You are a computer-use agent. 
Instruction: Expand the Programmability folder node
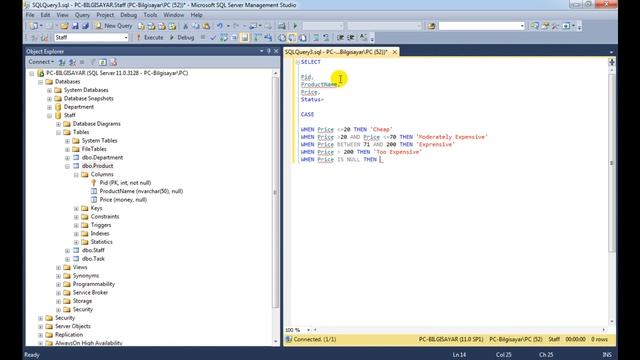[58, 284]
